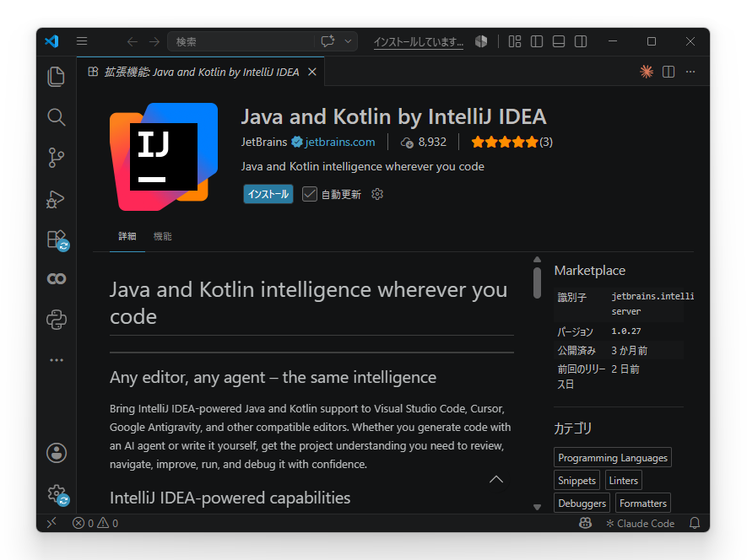
Task: Toggle the secondary side bar
Action: [581, 41]
